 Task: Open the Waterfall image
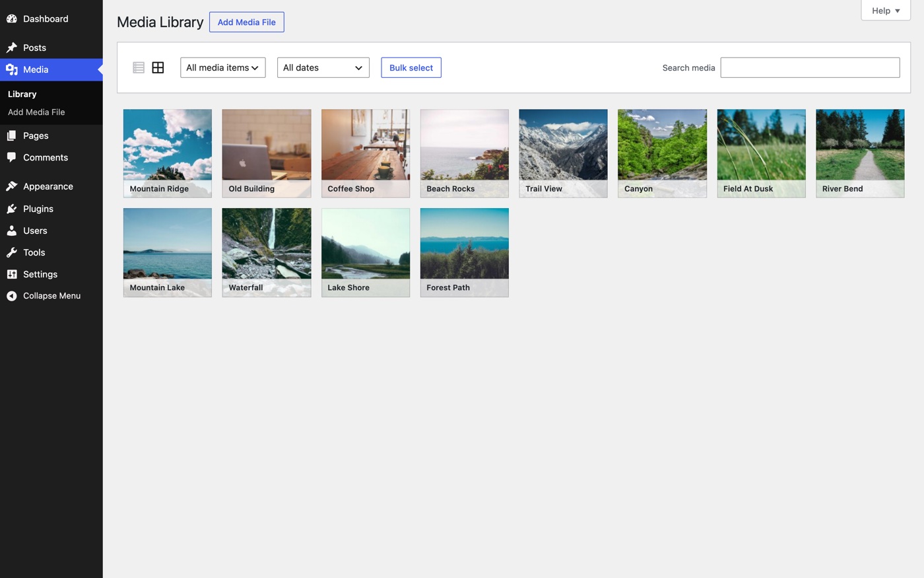click(267, 252)
